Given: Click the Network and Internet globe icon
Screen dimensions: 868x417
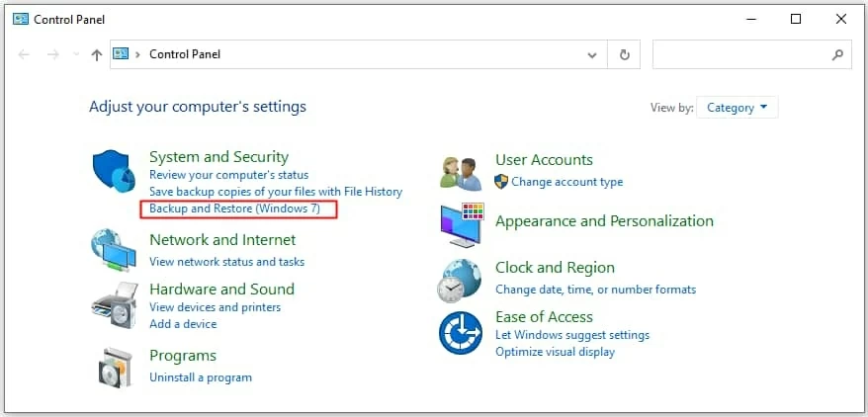Looking at the screenshot, I should point(113,250).
